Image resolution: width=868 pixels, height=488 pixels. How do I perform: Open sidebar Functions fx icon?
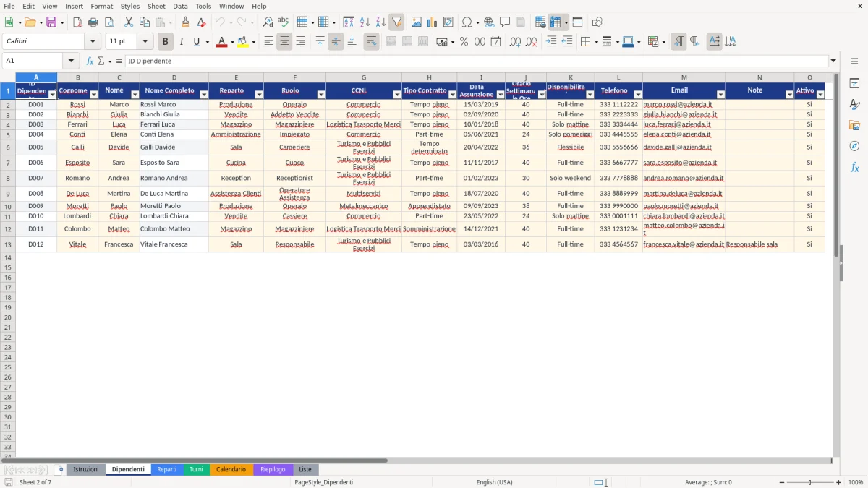[x=854, y=168]
